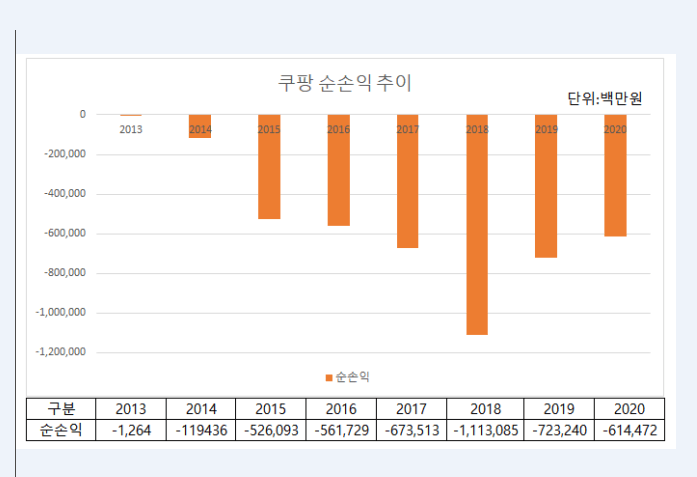Click the 2017 table header cell
This screenshot has width=697, height=477.
(x=411, y=409)
